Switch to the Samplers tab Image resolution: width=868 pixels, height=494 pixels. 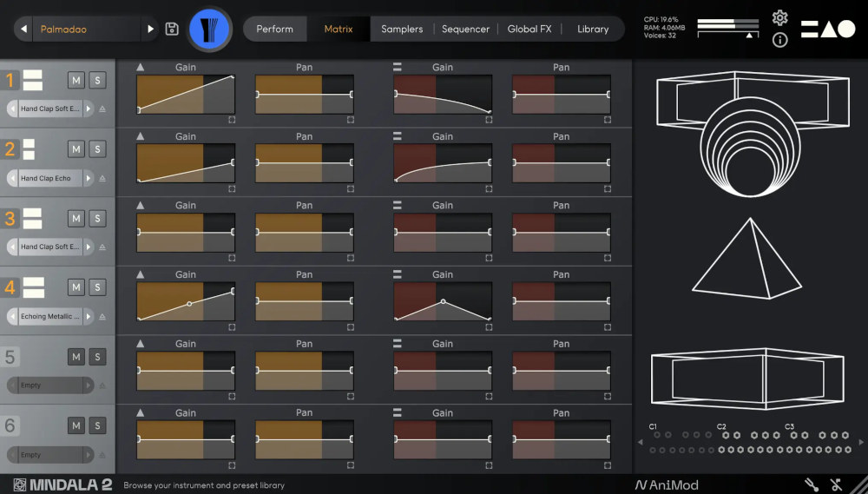[402, 29]
